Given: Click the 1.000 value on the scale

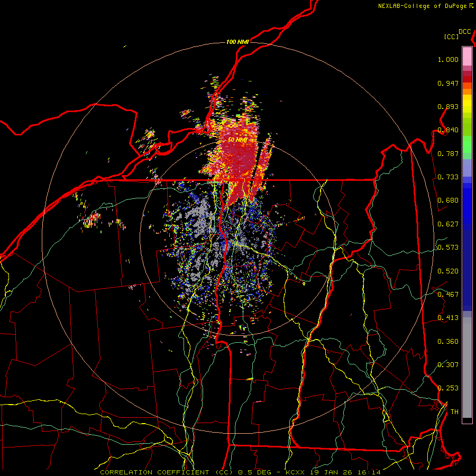Looking at the screenshot, I should (x=448, y=59).
